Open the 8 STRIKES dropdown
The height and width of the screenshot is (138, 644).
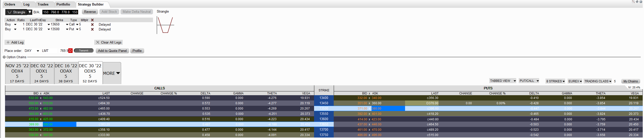point(555,81)
